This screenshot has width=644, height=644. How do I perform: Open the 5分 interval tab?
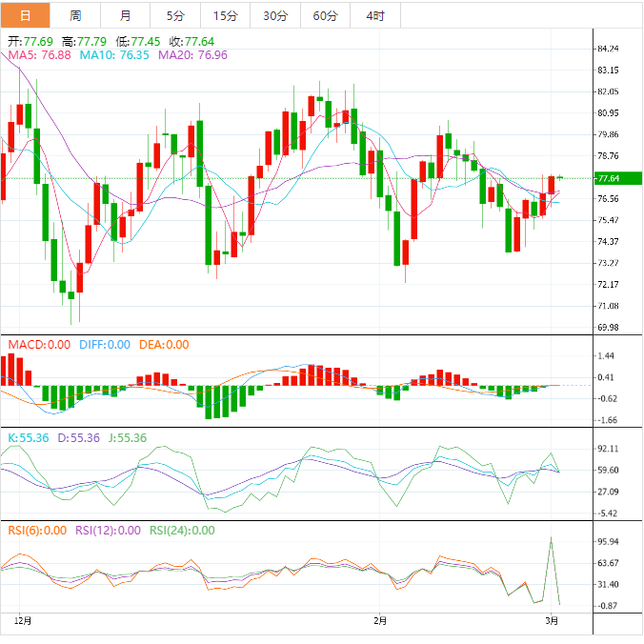click(x=175, y=15)
